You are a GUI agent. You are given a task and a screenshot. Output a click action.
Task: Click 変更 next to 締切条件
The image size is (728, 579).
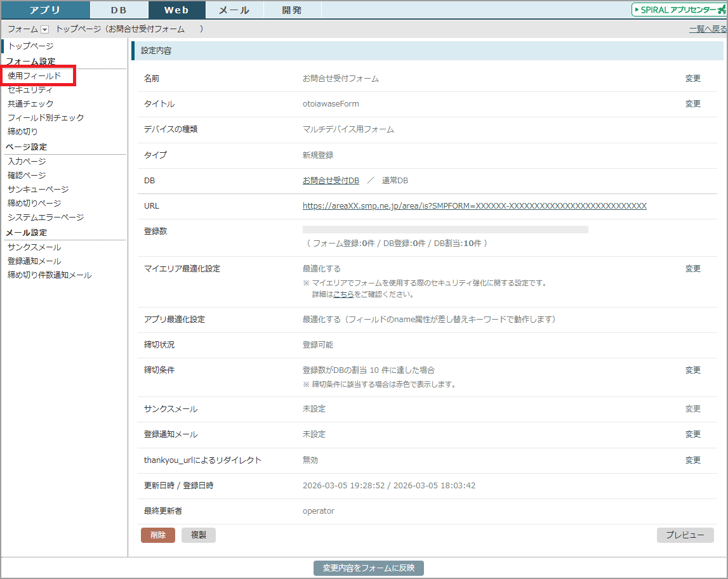pyautogui.click(x=692, y=370)
